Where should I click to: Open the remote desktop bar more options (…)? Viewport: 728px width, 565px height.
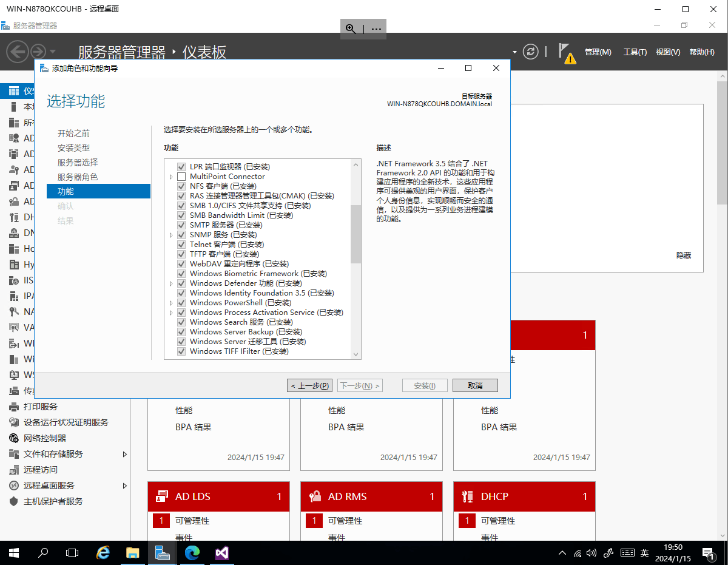pos(376,29)
